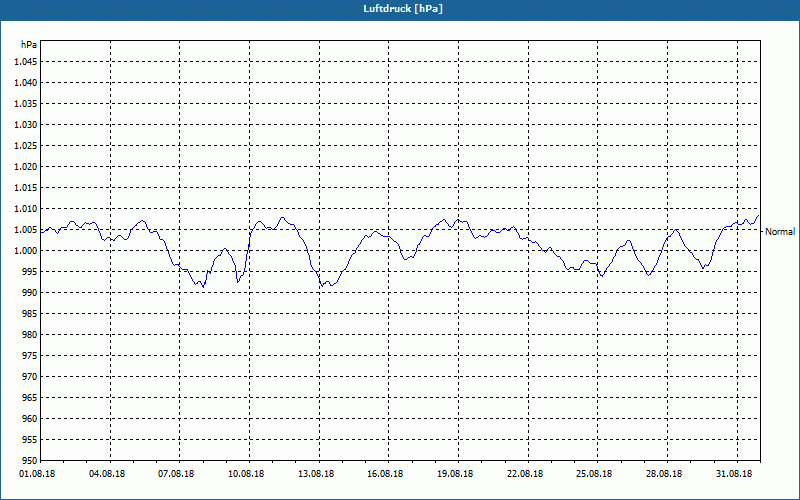Select the 22.08.18 date label
The image size is (800, 500).
click(525, 474)
